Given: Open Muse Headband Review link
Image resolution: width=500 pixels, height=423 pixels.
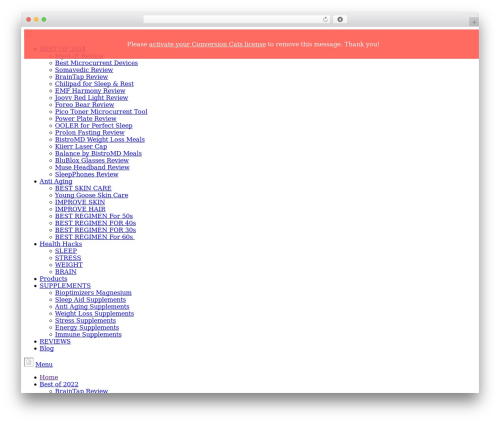Looking at the screenshot, I should 92,167.
